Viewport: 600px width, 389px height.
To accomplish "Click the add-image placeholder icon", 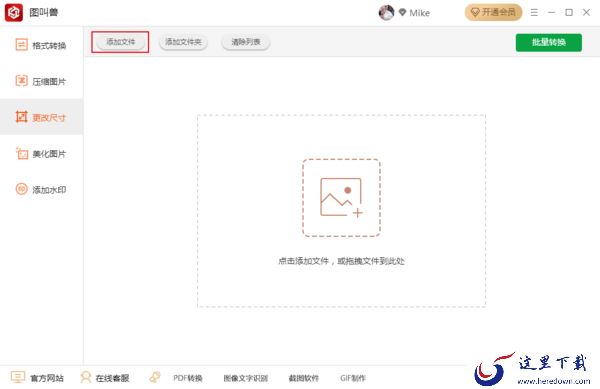I will coord(341,198).
